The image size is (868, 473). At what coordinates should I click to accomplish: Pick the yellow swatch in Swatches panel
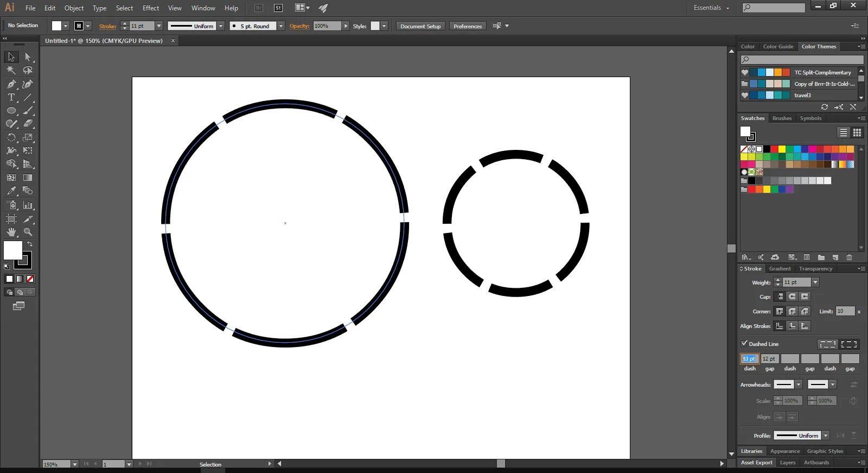pyautogui.click(x=782, y=149)
